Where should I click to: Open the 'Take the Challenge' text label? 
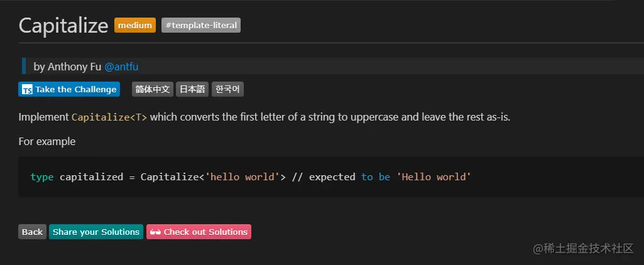[76, 89]
